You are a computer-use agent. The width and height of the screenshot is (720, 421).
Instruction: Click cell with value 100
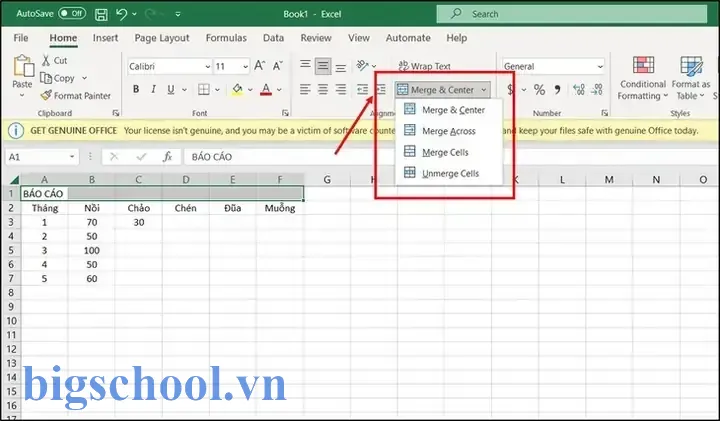(x=92, y=251)
